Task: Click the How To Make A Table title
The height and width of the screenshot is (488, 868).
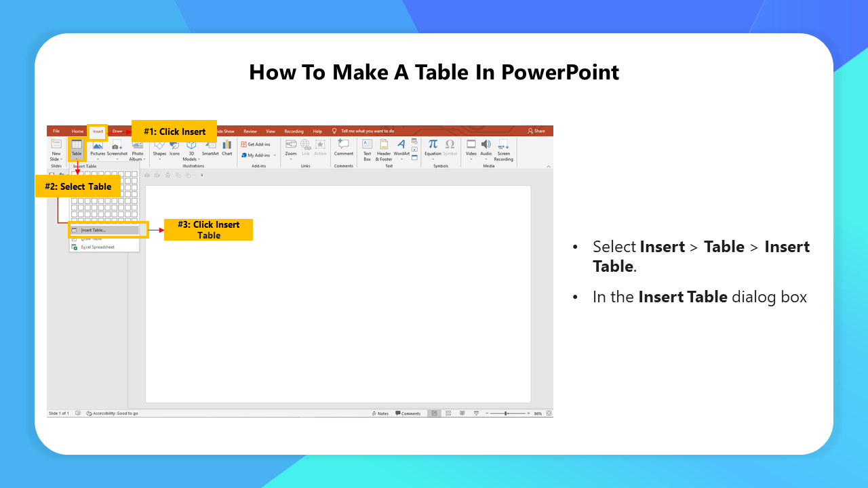Action: click(434, 72)
